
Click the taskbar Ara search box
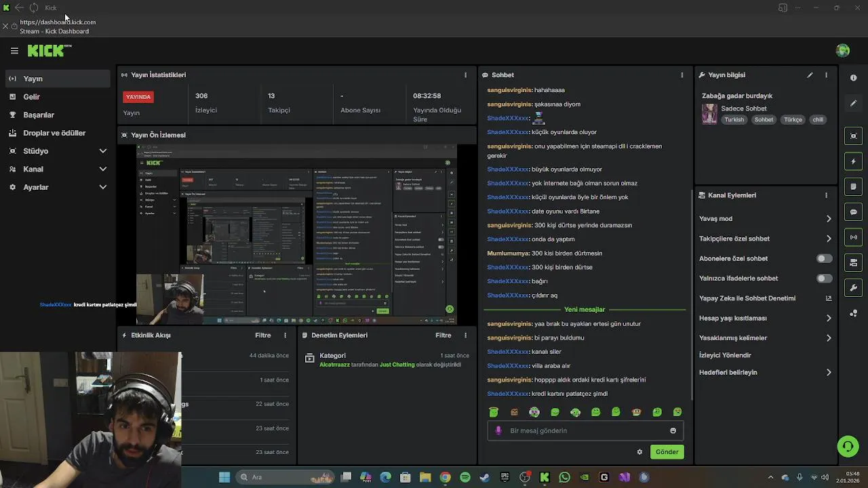[284, 477]
